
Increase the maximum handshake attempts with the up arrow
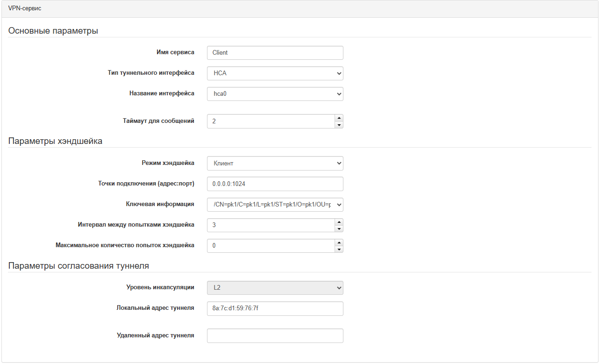[x=339, y=242]
